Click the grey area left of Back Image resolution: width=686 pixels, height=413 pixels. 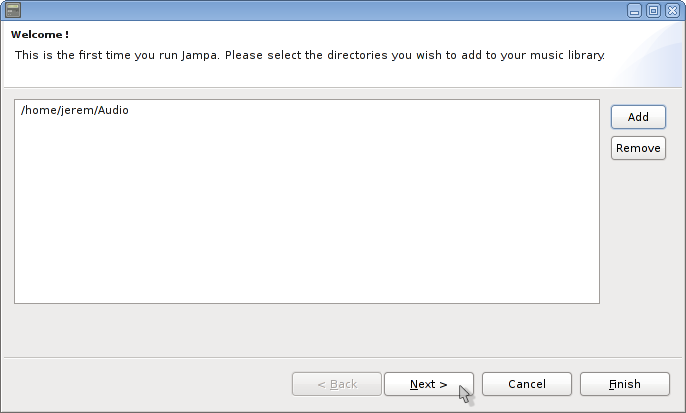150,384
